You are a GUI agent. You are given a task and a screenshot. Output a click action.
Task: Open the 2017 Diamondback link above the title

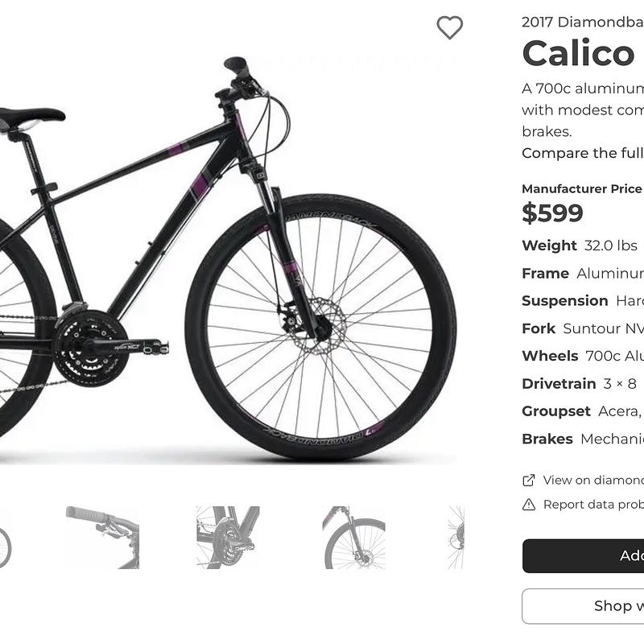(x=583, y=22)
